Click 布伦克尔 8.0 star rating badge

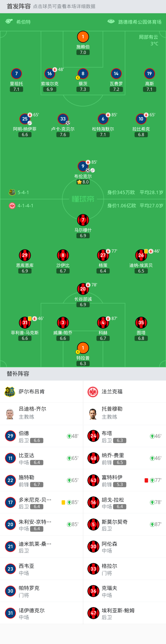click(83, 182)
